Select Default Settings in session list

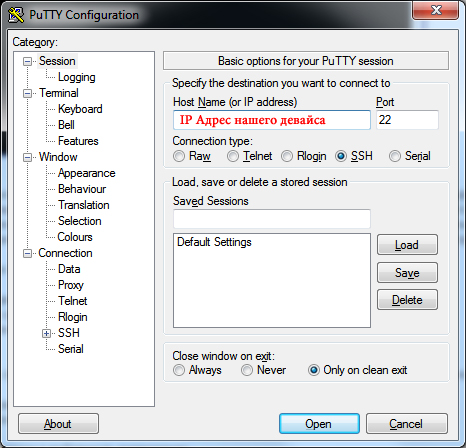214,242
